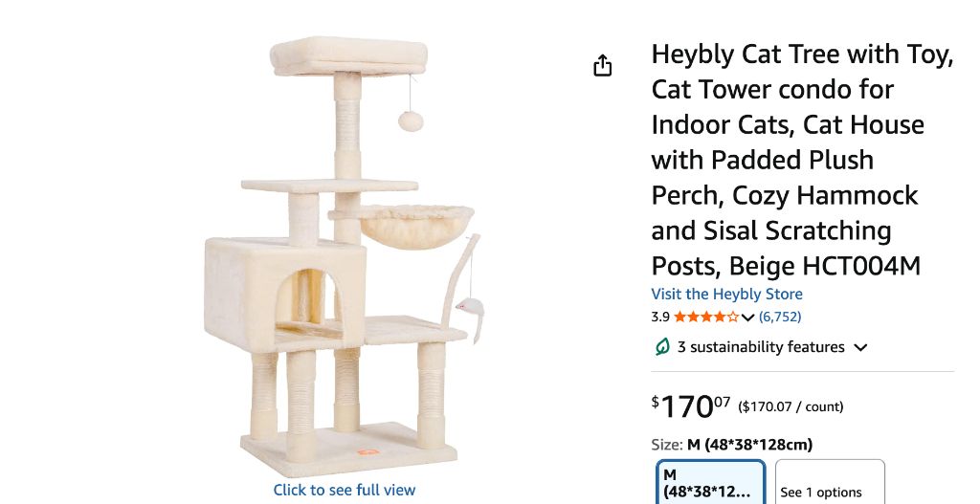Click "Click to see full view" link

point(345,490)
